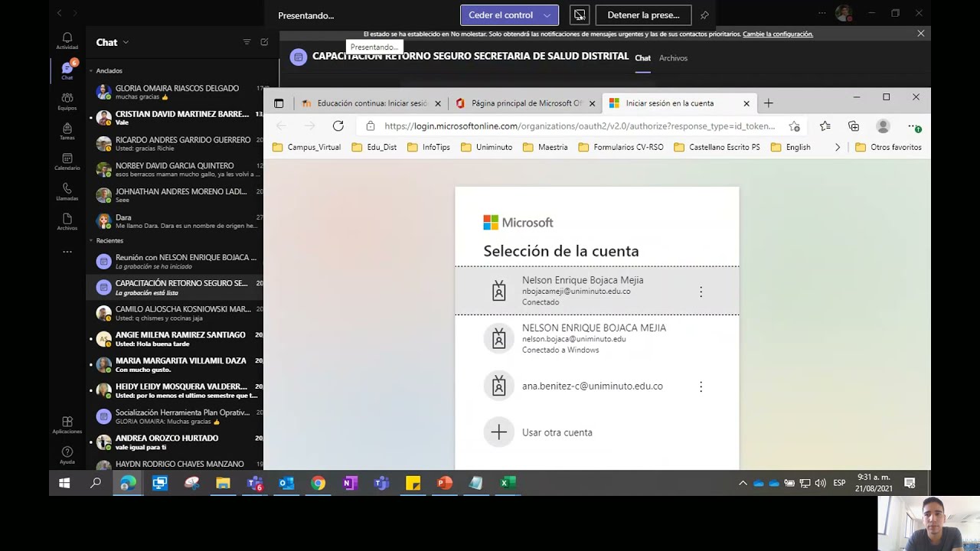Open options menu for nbojacameji account
980x551 pixels.
pyautogui.click(x=701, y=292)
